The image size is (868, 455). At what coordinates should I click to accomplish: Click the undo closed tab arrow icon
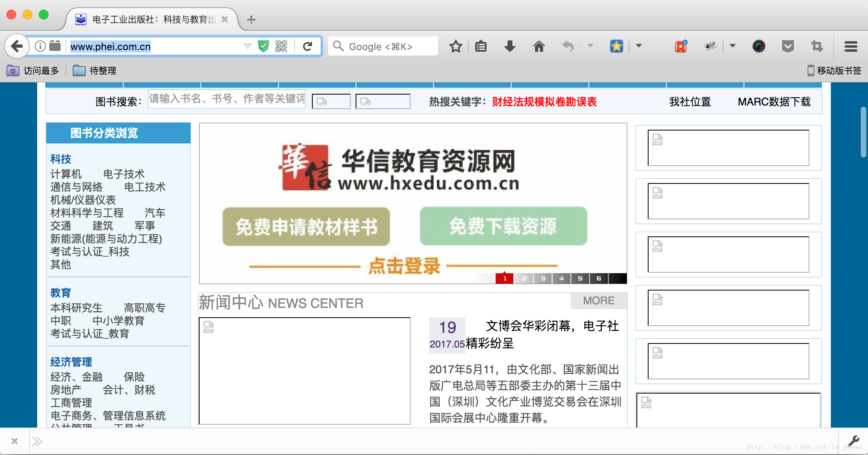click(x=568, y=46)
